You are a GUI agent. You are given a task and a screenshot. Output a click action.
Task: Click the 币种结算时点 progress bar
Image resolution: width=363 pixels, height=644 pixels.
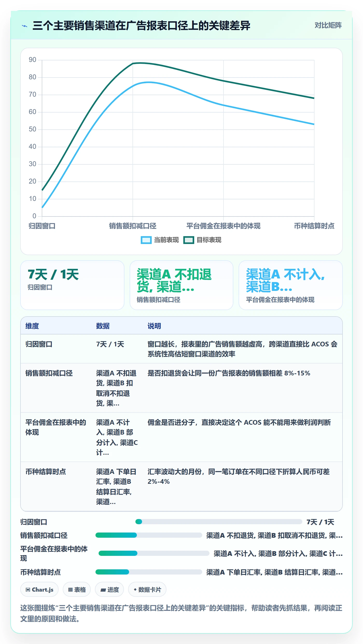[x=149, y=572]
